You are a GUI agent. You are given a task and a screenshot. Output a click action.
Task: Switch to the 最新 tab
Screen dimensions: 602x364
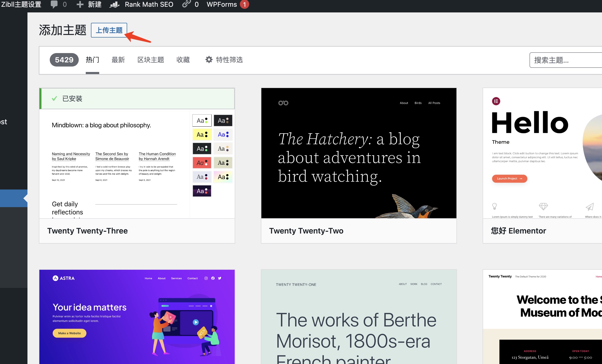[x=118, y=60]
